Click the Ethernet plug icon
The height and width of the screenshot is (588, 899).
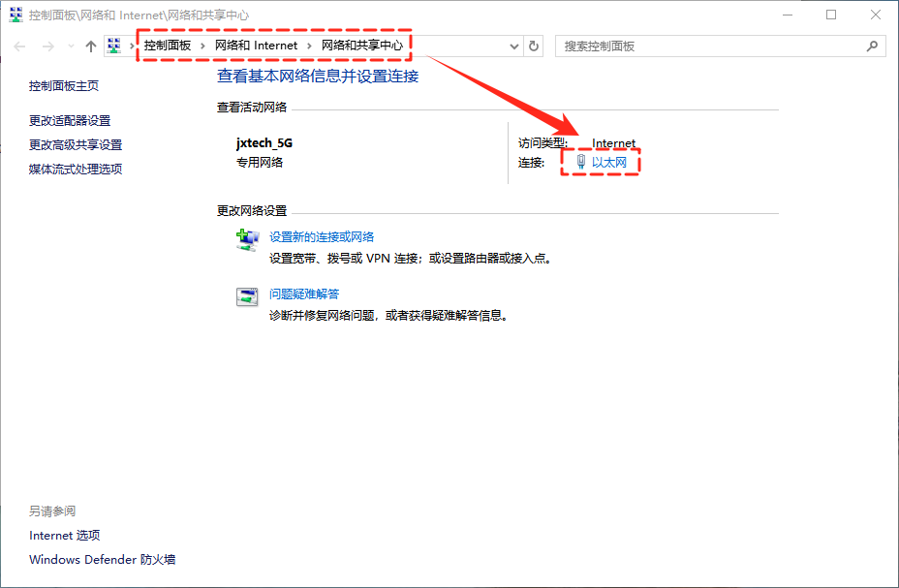[x=580, y=163]
